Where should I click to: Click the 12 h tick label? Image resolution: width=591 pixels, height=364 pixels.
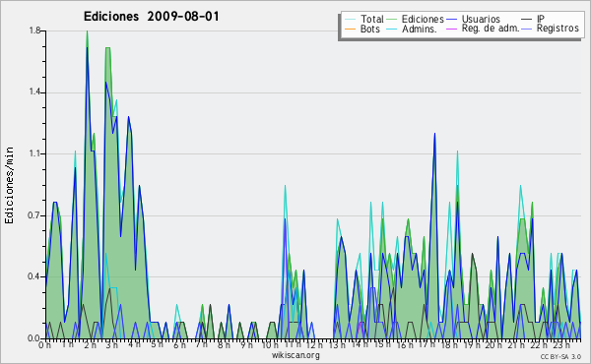(313, 344)
